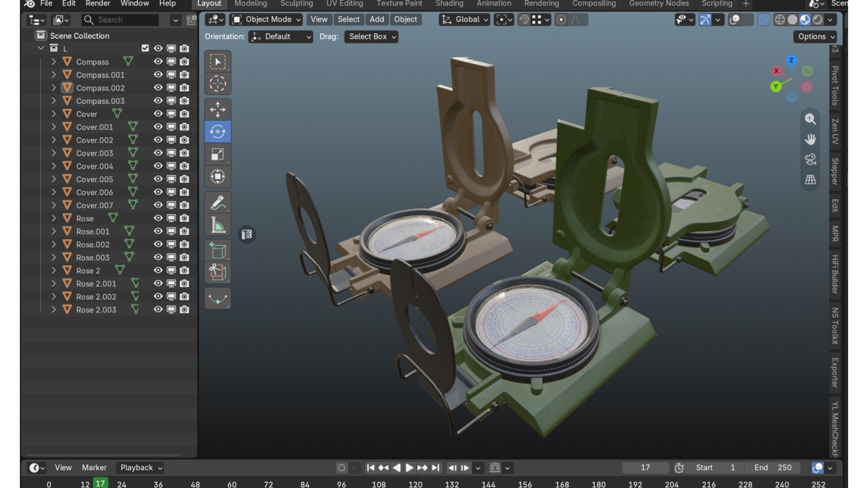
Task: Toggle the Cover.004 eye visibility
Action: [158, 166]
